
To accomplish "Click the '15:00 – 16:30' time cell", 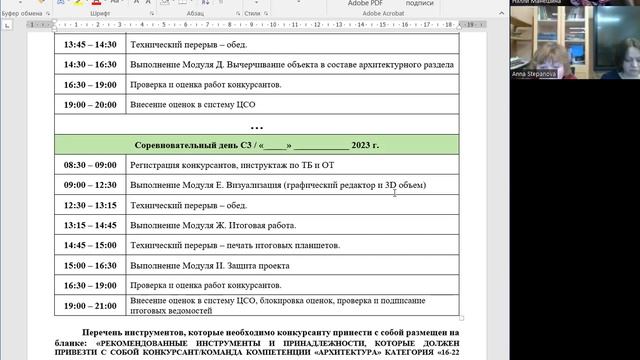I will (90, 265).
